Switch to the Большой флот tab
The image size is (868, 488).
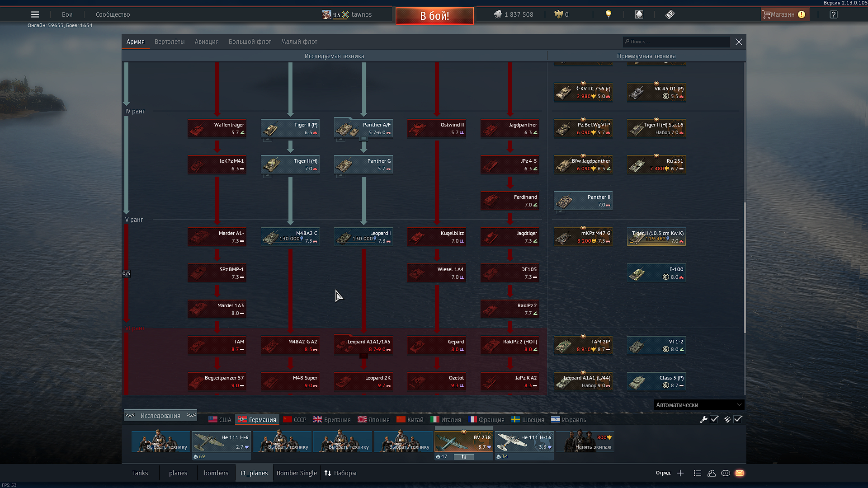[250, 42]
